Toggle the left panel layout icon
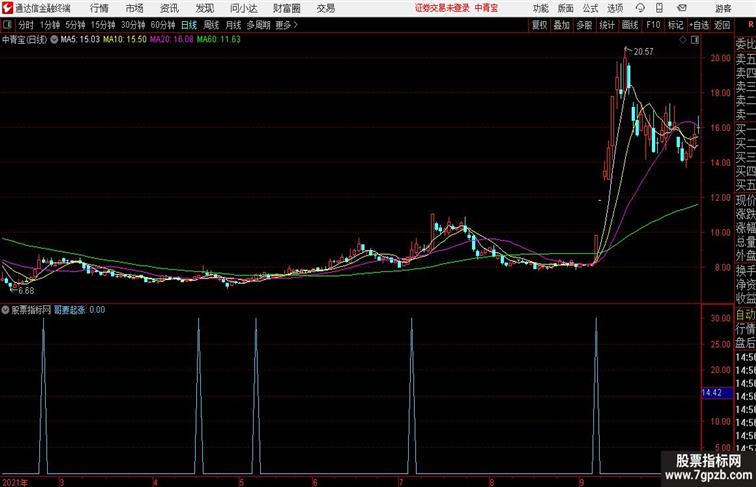 tap(7, 25)
